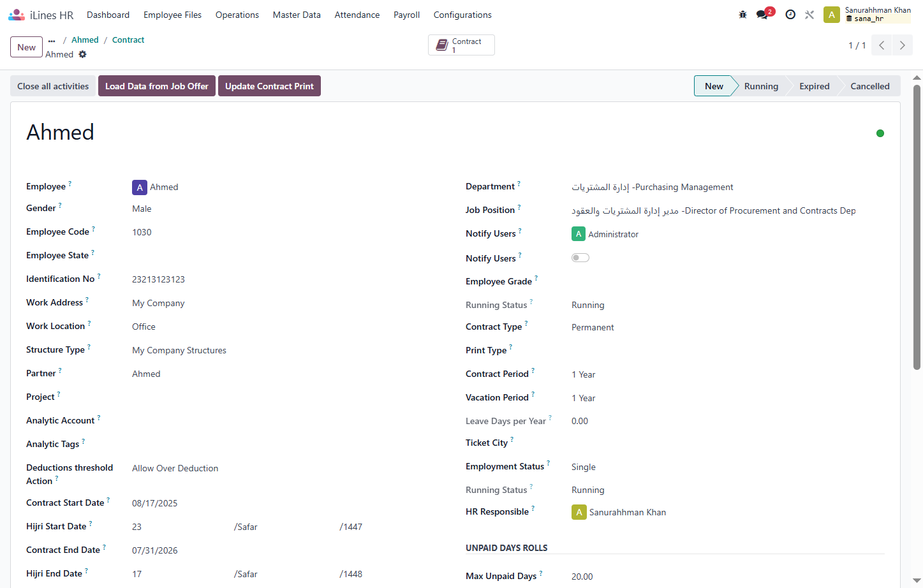Click the help question mark beside Employee Code
Screen dimensions: 923x588
click(93, 228)
